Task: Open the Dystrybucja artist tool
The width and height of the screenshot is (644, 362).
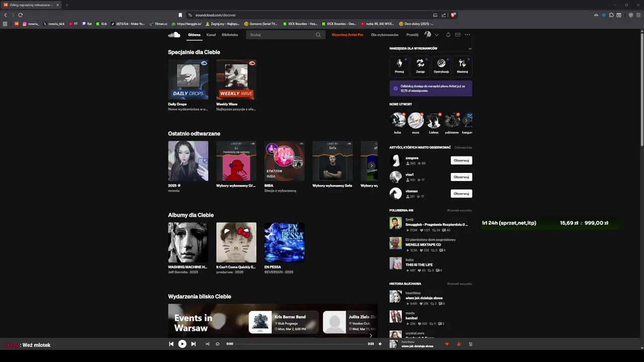Action: pos(441,65)
